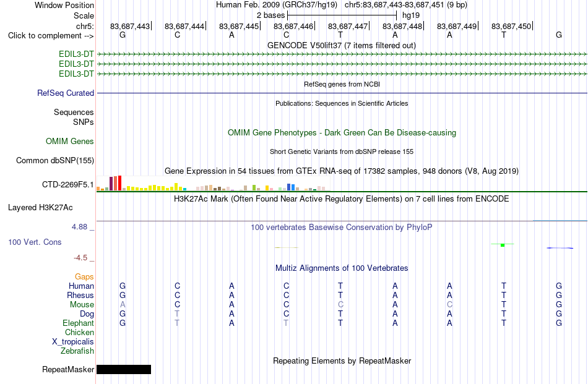Open '100 vertebrates Basewise Conservation by PhyloP' title
Viewport: 588px width, 384px height.
coord(342,228)
